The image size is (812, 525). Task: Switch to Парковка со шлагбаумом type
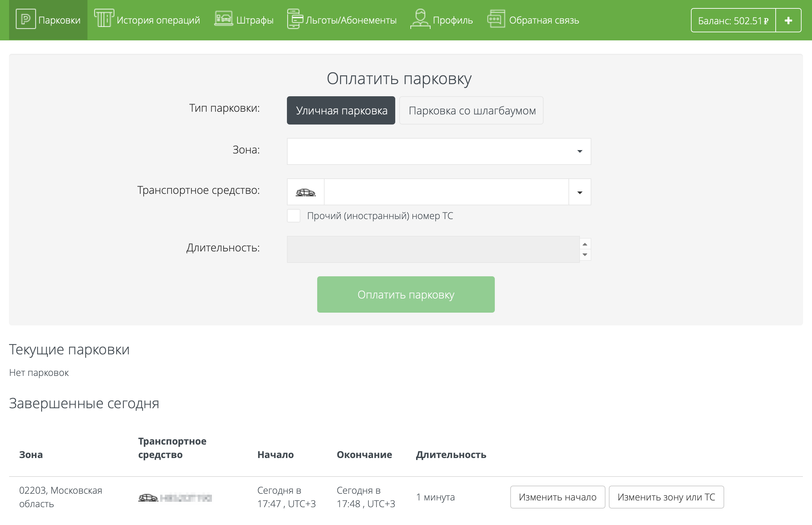[x=471, y=110]
